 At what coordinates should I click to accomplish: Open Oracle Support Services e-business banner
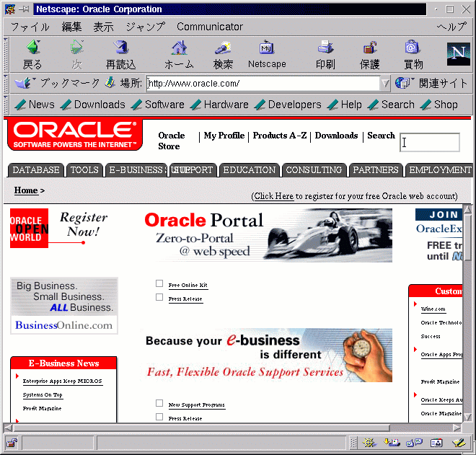(267, 355)
